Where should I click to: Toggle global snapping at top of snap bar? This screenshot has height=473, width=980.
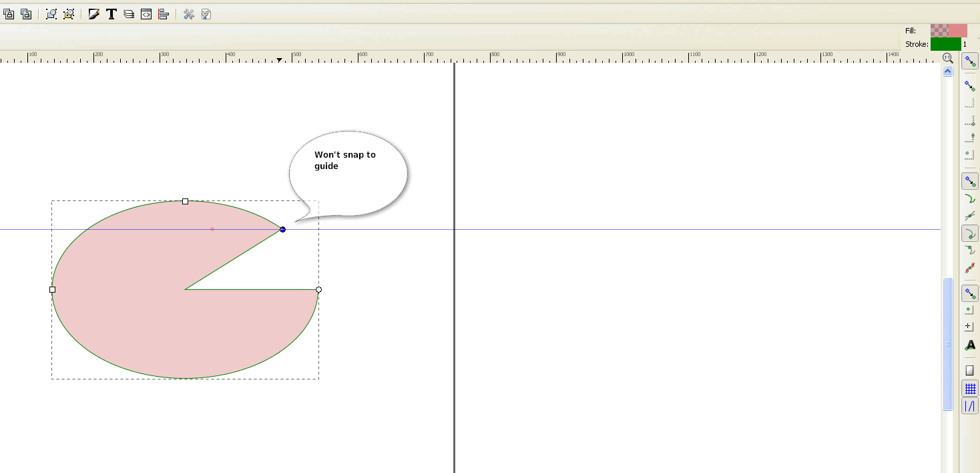point(970,62)
